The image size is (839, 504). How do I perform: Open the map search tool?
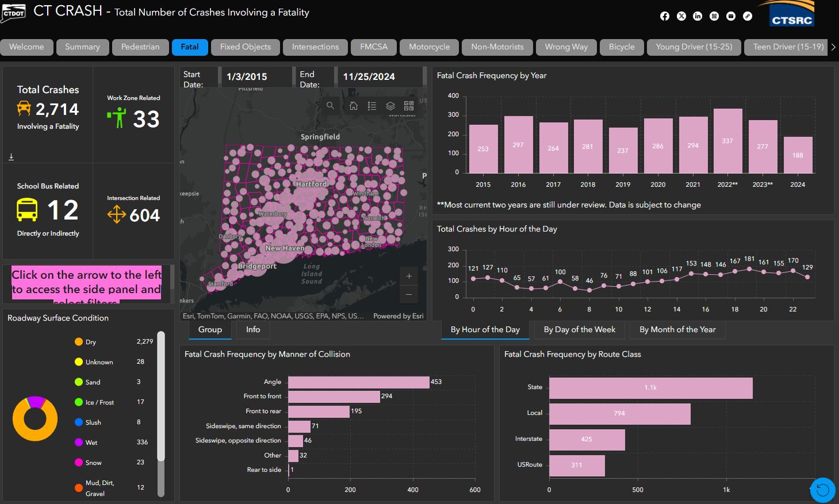(330, 106)
